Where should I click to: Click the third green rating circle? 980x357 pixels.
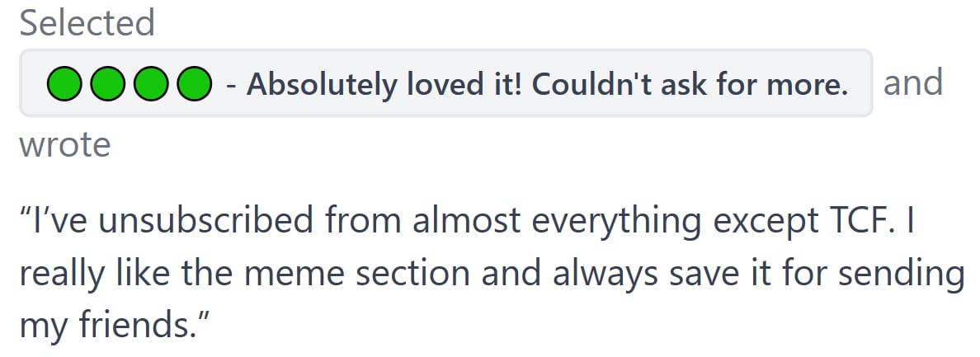click(x=149, y=83)
